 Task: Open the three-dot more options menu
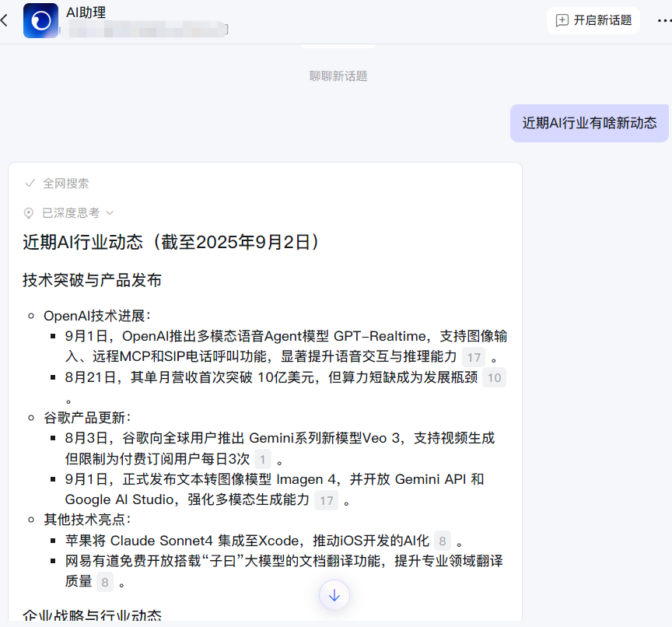click(665, 20)
